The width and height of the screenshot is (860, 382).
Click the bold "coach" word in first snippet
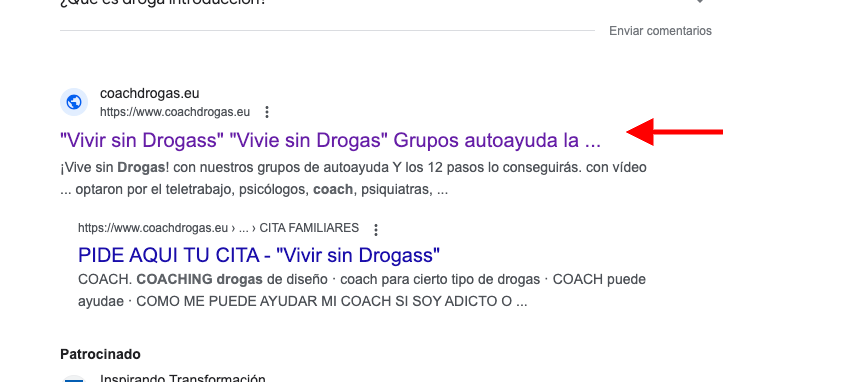click(x=333, y=190)
